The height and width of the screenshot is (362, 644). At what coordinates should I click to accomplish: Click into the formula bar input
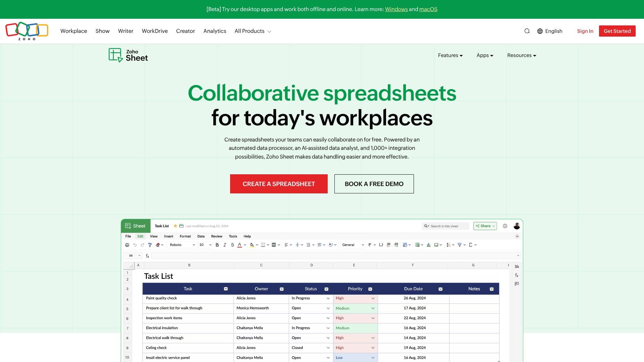tap(336, 256)
